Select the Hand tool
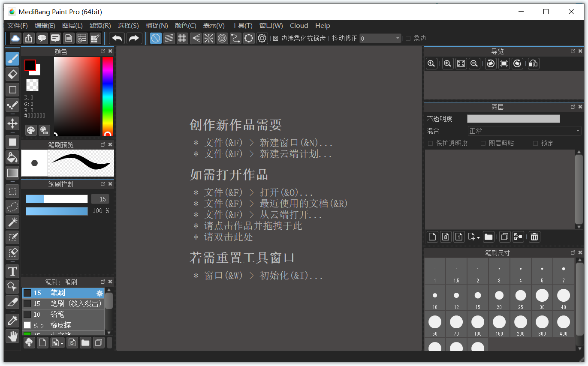 click(12, 336)
